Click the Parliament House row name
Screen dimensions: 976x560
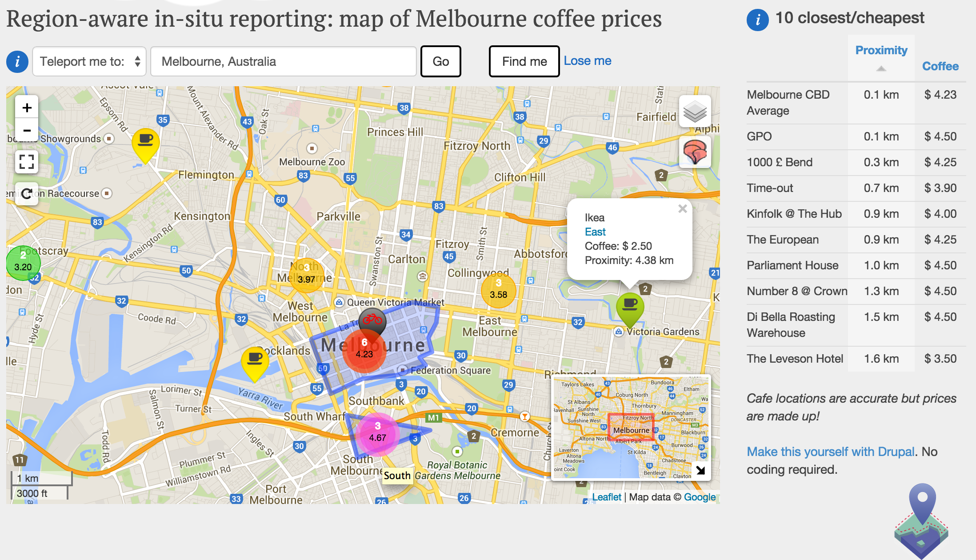pyautogui.click(x=792, y=265)
